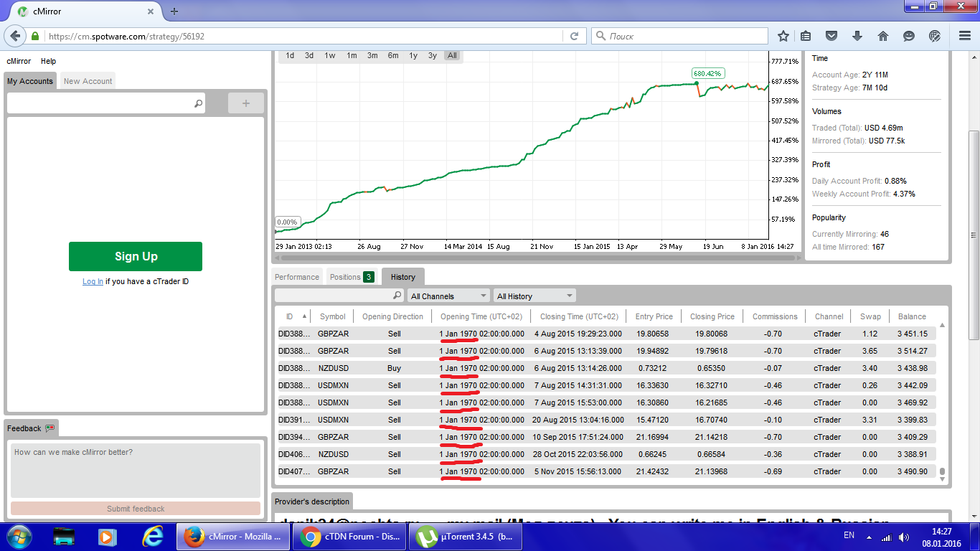This screenshot has height=551, width=980.
Task: Switch to Positions tab
Action: pyautogui.click(x=352, y=277)
